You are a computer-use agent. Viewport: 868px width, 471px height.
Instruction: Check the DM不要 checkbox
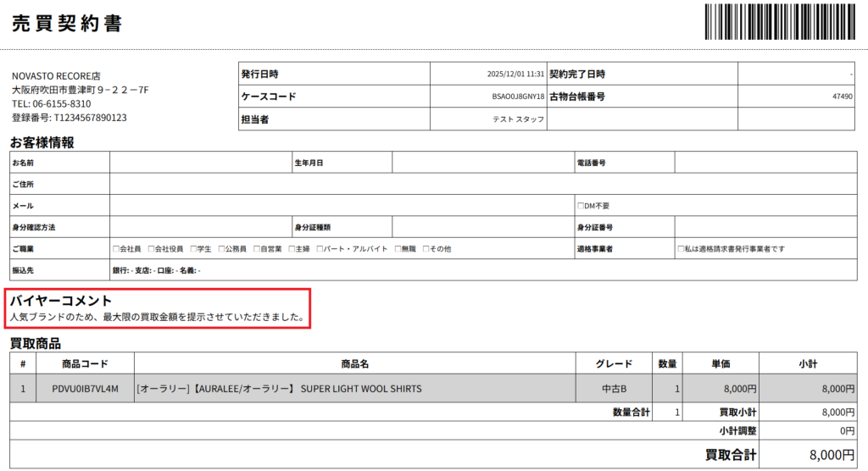click(x=580, y=206)
